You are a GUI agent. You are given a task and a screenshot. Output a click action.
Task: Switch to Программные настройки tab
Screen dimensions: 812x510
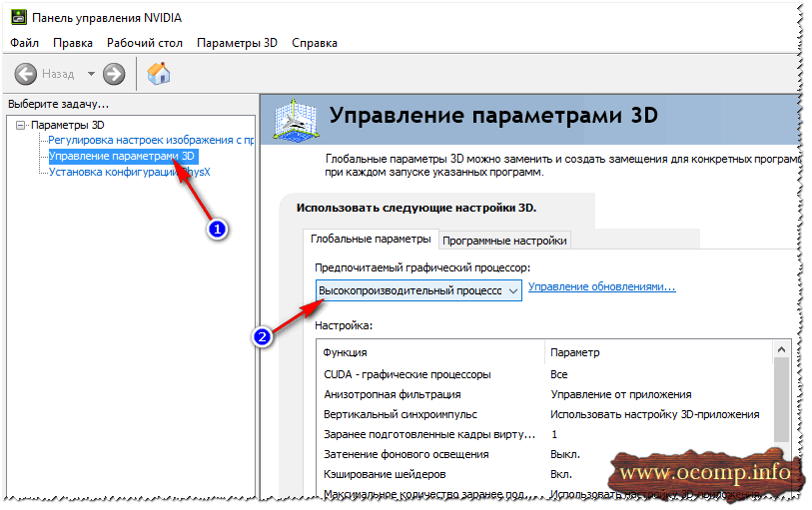coord(504,241)
